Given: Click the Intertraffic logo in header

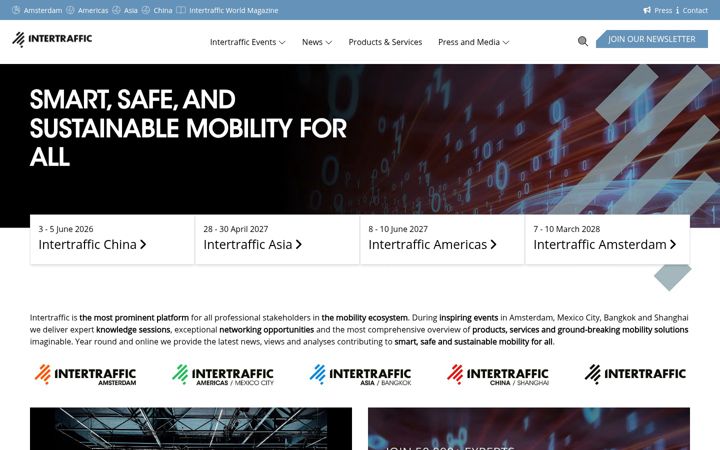Looking at the screenshot, I should [x=52, y=39].
